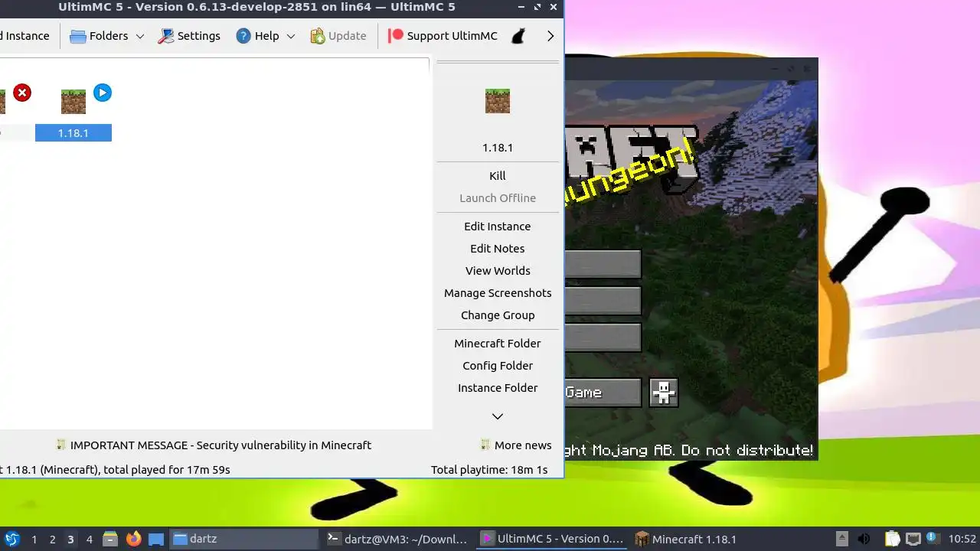
Task: Open Manage Screenshots
Action: point(498,293)
